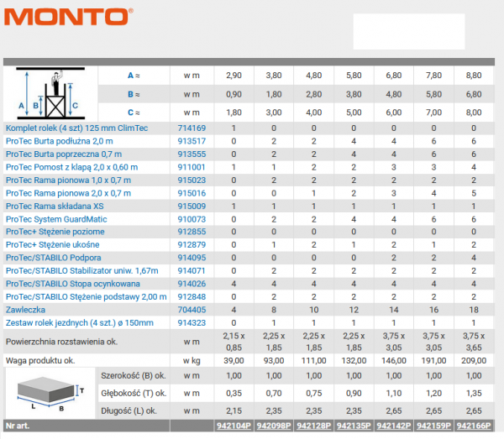This screenshot has width=504, height=439.
Task: Click part number 912848
Action: coord(192,297)
